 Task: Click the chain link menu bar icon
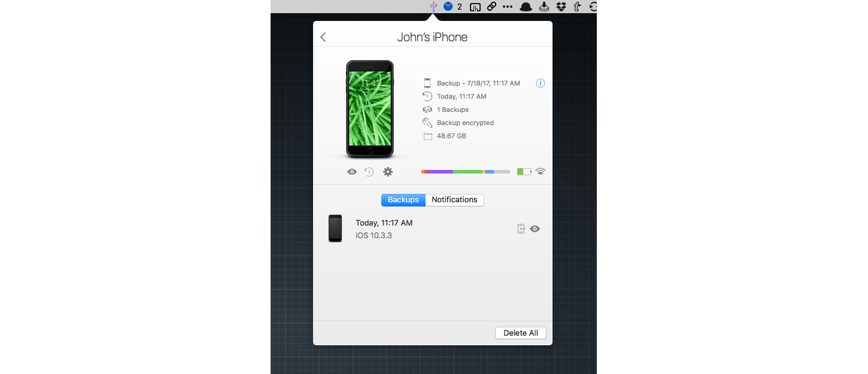pos(491,7)
